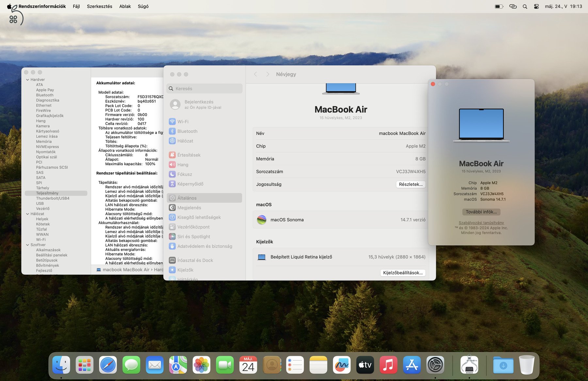
Task: Click the Részletek... button next to Jogosultság
Action: pyautogui.click(x=411, y=184)
